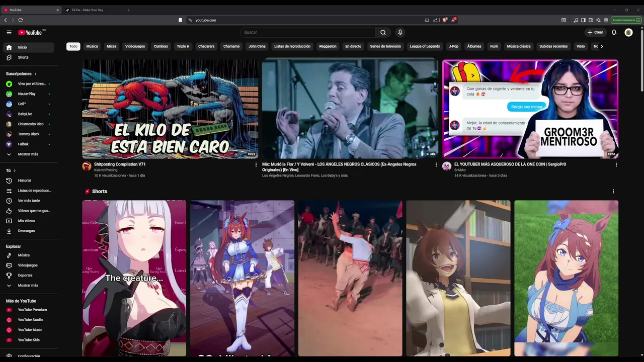Image resolution: width=644 pixels, height=362 pixels.
Task: Click the Buscar search field
Action: coord(307,32)
